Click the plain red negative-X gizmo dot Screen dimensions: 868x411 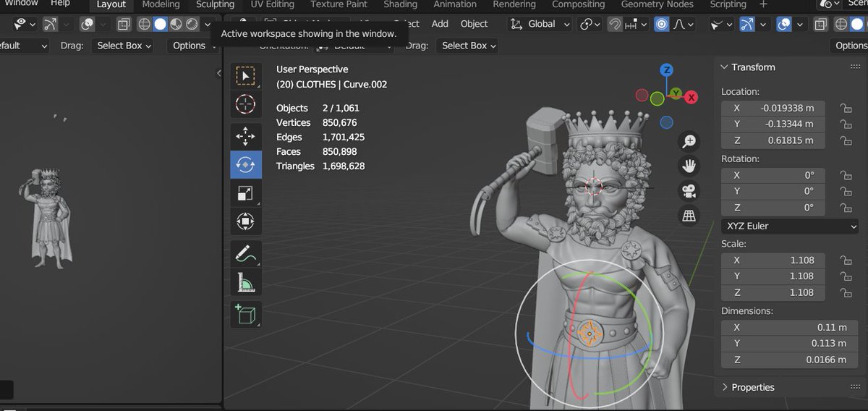[x=642, y=95]
